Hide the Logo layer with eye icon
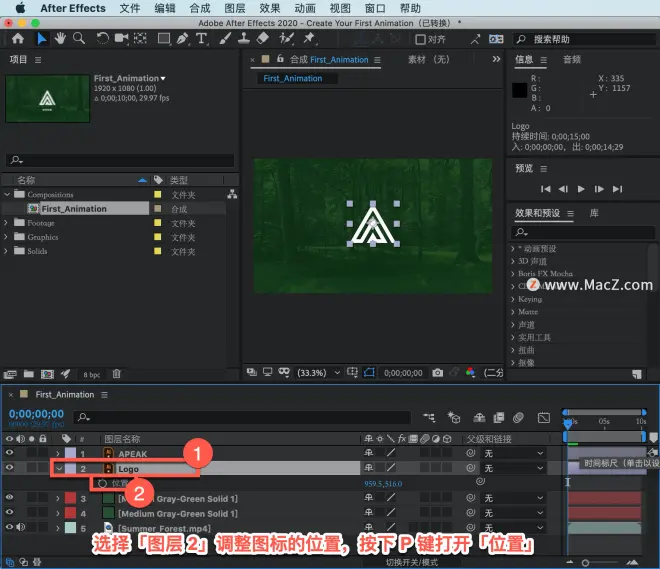The image size is (660, 569). point(9,468)
